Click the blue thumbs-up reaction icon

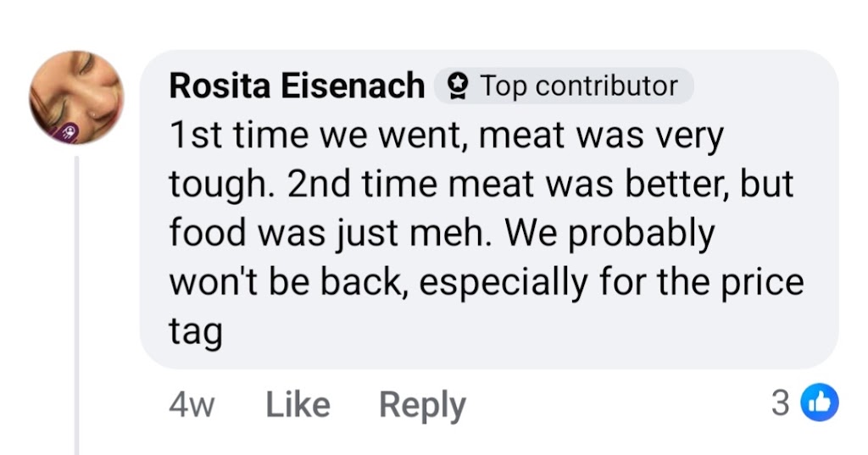pyautogui.click(x=821, y=403)
